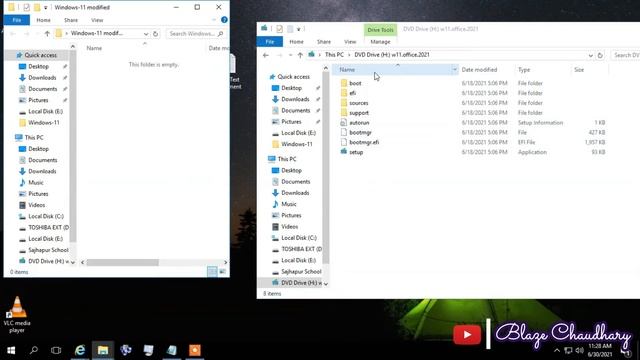Refresh the Windows-11 modified window

coord(155,34)
